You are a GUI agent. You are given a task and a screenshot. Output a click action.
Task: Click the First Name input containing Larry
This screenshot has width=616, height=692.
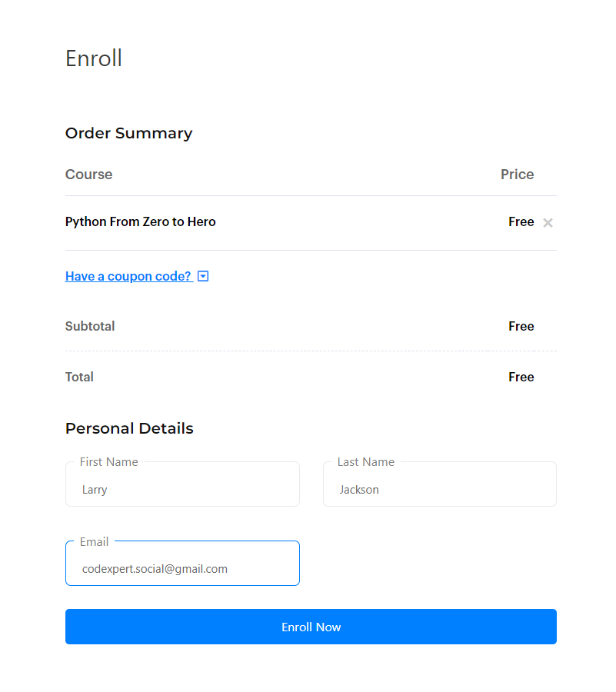[x=182, y=484]
